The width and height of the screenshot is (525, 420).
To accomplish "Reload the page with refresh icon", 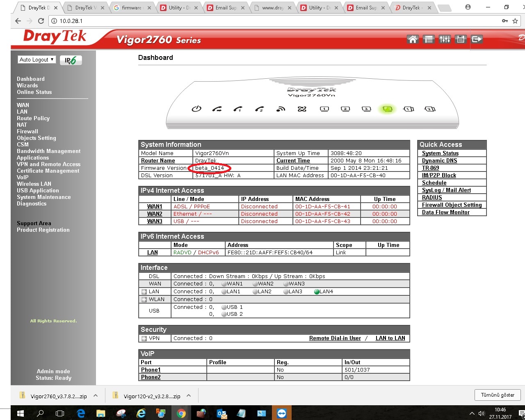I will coord(41,21).
